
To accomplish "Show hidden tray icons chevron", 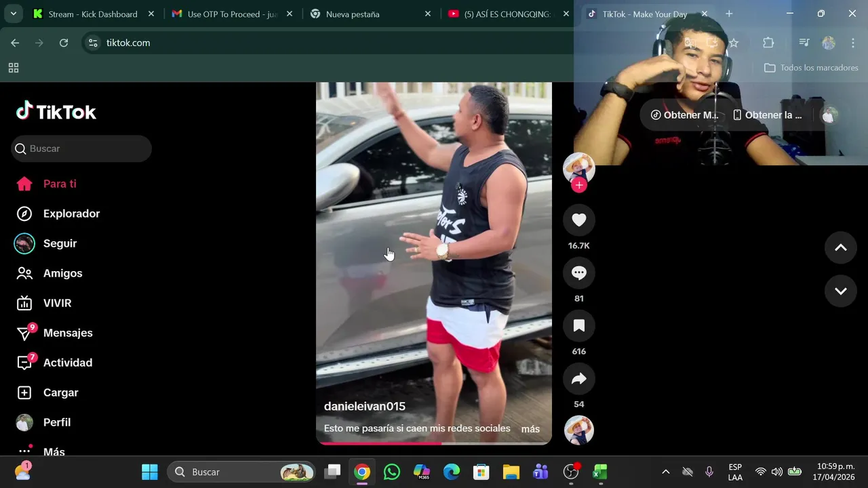I will [x=666, y=472].
